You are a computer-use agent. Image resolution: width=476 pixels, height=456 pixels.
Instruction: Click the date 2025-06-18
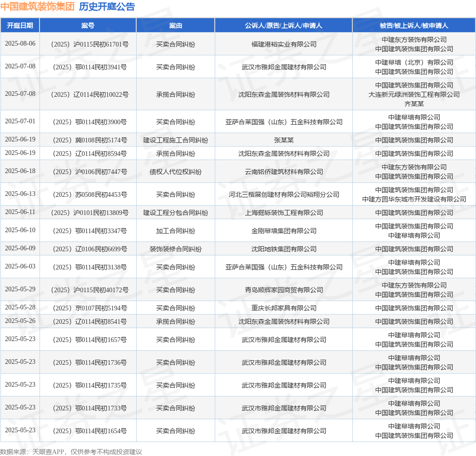20,171
